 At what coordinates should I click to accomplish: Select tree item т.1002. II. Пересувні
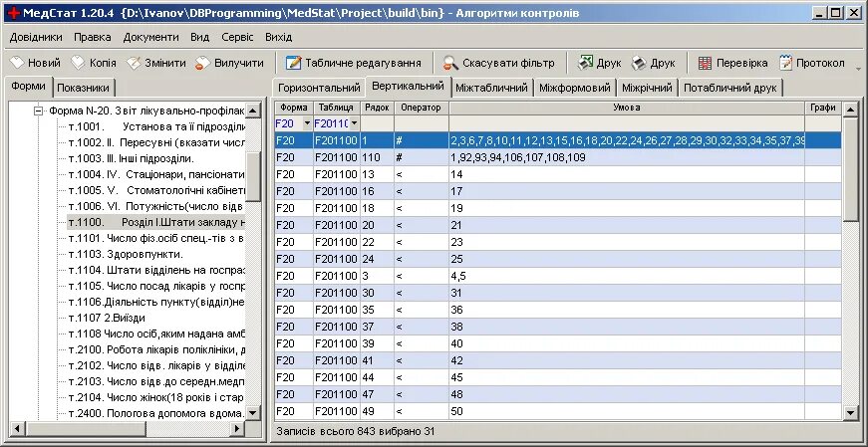pyautogui.click(x=156, y=142)
